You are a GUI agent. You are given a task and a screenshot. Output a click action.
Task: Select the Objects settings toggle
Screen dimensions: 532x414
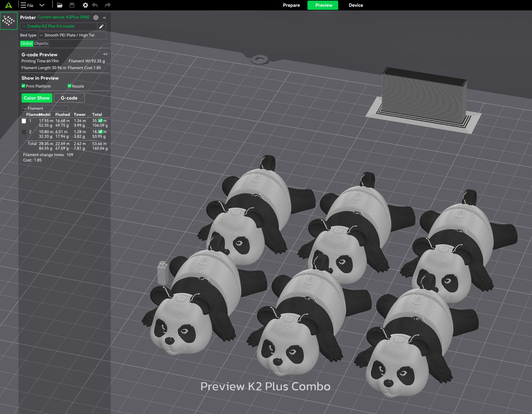pyautogui.click(x=41, y=44)
